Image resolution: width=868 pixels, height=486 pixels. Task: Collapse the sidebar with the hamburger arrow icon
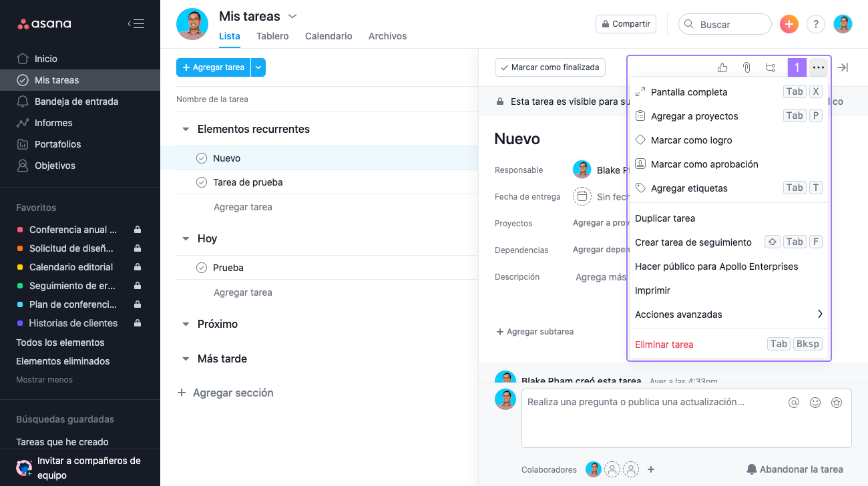(136, 24)
